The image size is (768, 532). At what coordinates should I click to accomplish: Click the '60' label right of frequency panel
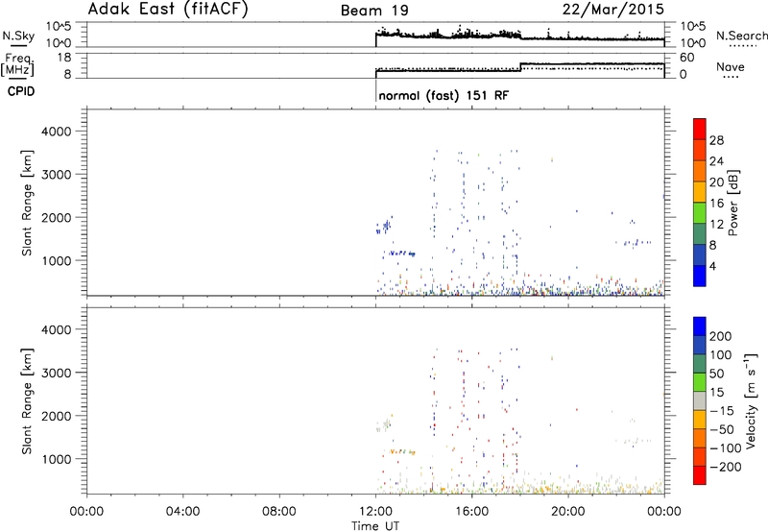686,58
